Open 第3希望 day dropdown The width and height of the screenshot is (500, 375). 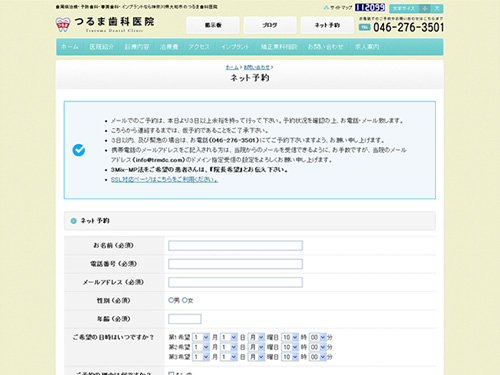tap(229, 357)
